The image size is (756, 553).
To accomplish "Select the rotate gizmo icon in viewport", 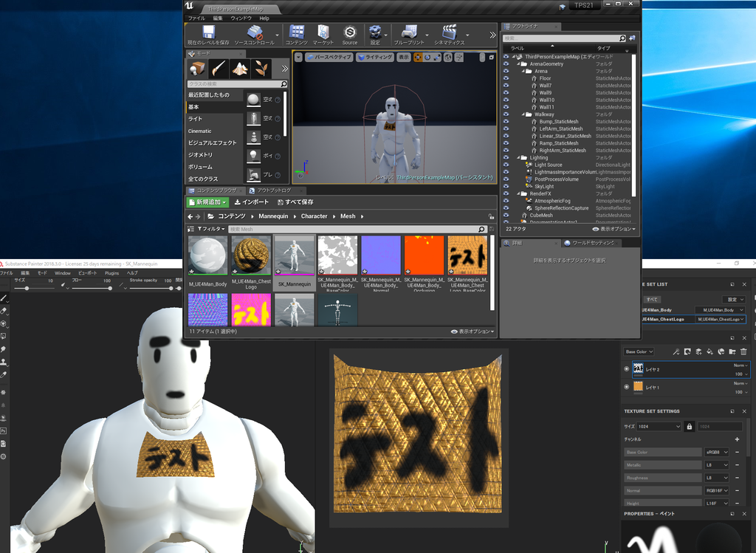I will pyautogui.click(x=427, y=58).
